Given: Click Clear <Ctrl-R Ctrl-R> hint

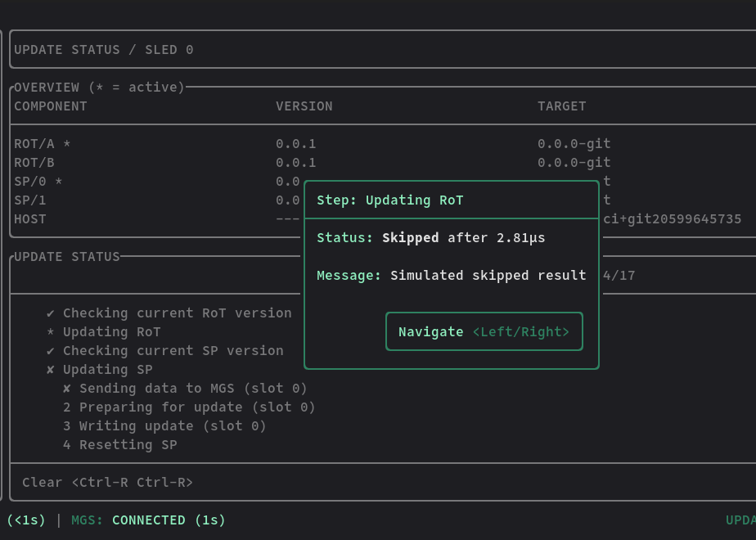Looking at the screenshot, I should tap(107, 482).
